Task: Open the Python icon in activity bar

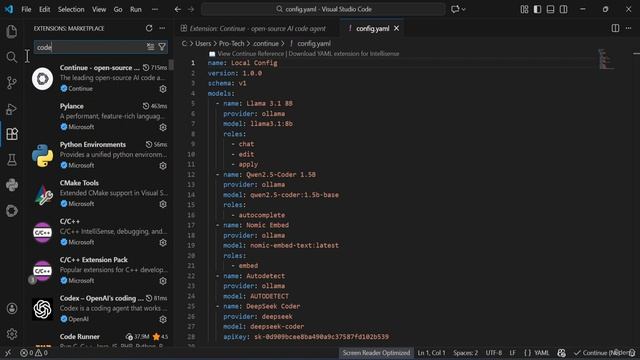Action: pos(12,185)
